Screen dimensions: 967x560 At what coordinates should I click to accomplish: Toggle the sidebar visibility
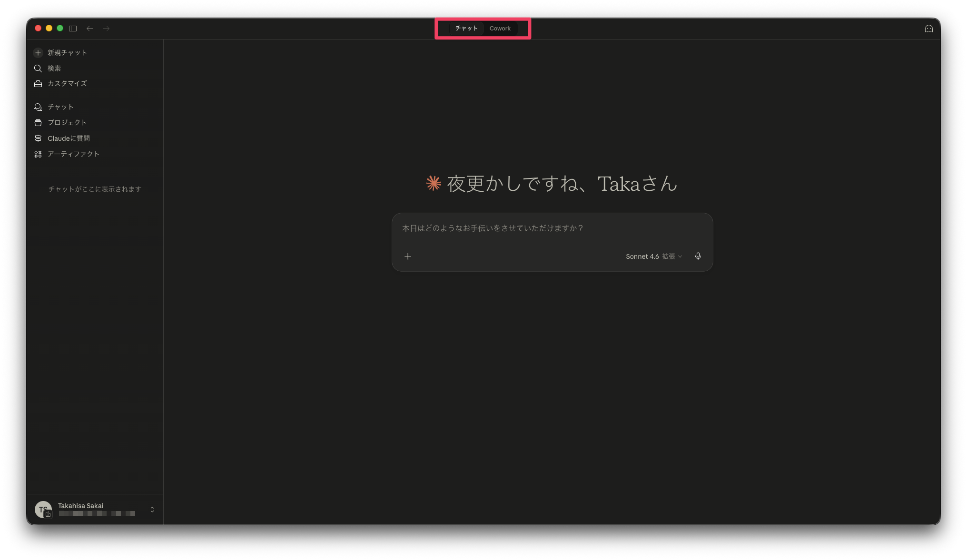73,29
